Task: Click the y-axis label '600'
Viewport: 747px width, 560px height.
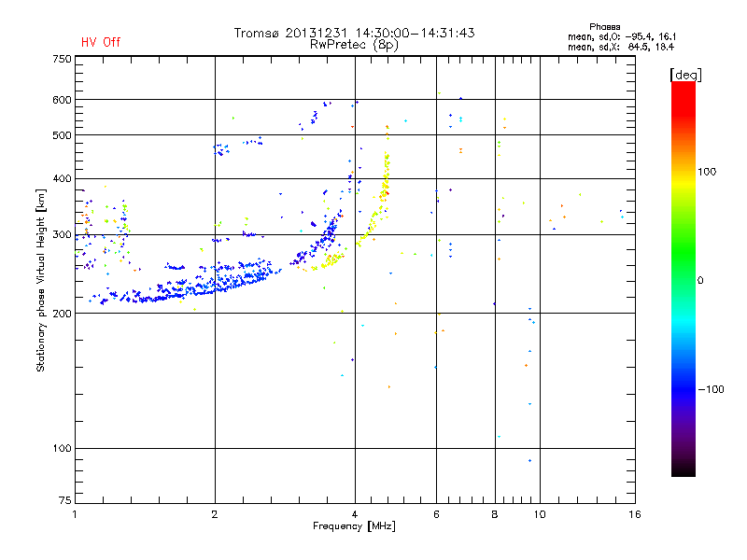Action: 62,100
